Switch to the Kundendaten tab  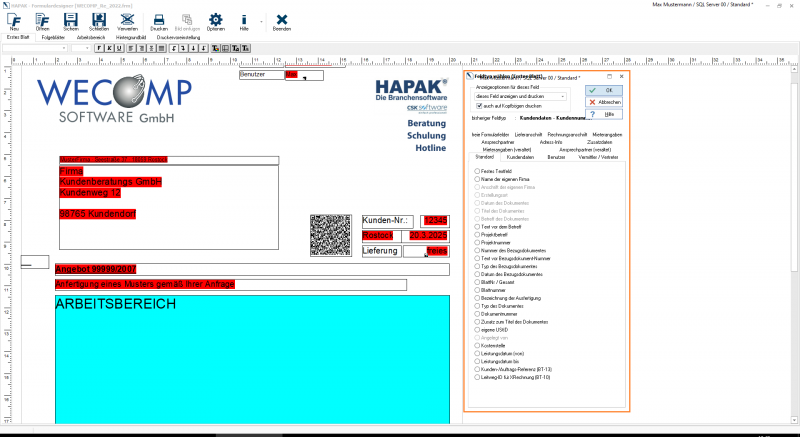520,157
